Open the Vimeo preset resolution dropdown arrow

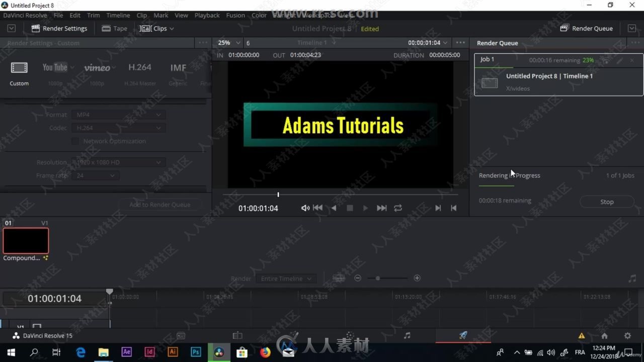click(114, 67)
